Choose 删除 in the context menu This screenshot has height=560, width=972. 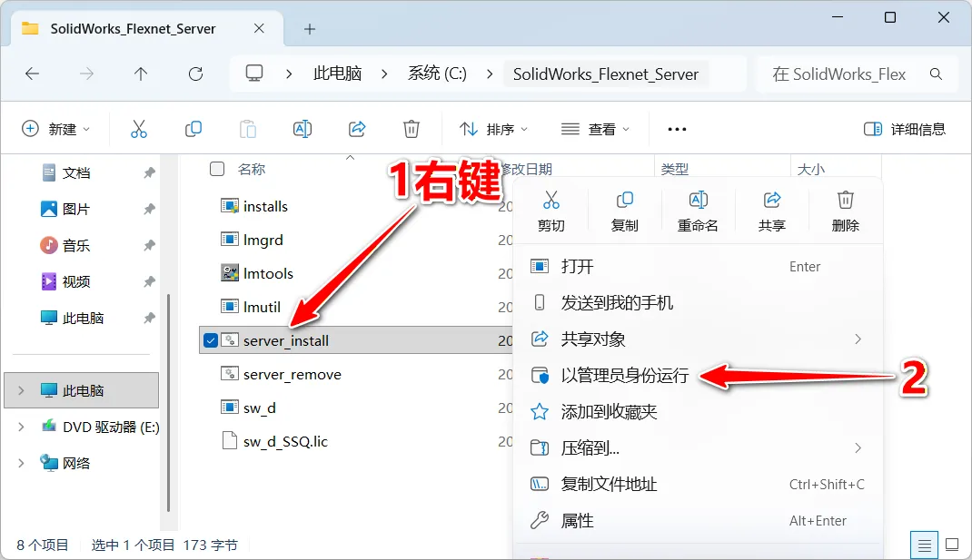846,211
